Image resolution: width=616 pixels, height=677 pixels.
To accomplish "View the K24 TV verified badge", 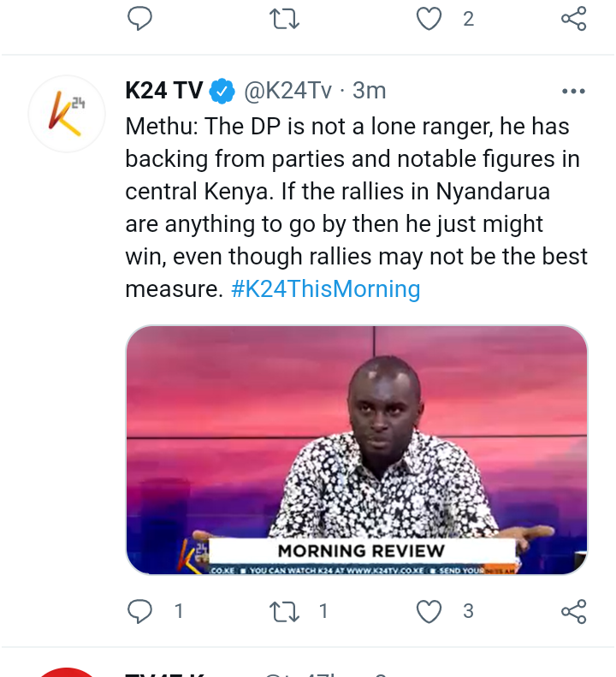I will (222, 91).
